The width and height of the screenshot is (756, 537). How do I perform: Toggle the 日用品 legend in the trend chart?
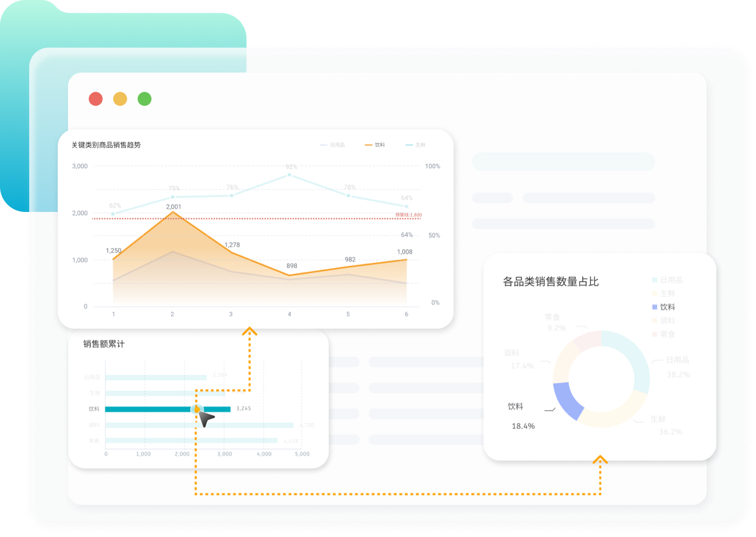pyautogui.click(x=332, y=145)
